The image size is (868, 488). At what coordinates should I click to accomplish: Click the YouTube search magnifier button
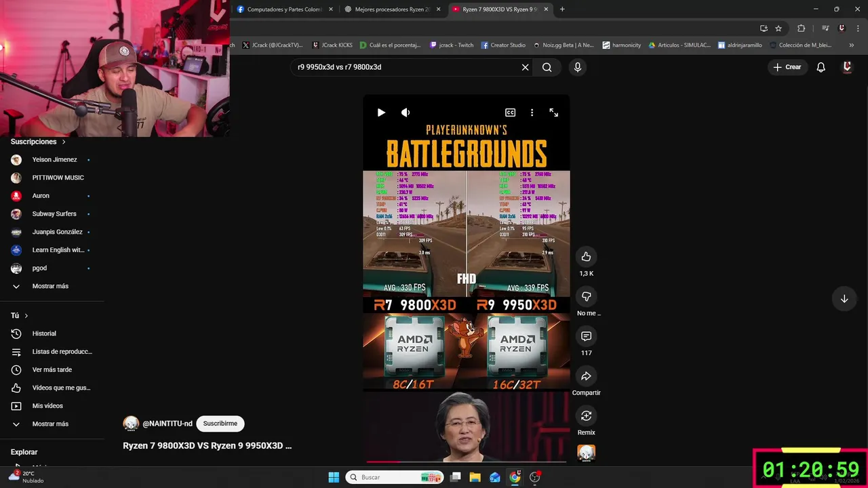[547, 67]
